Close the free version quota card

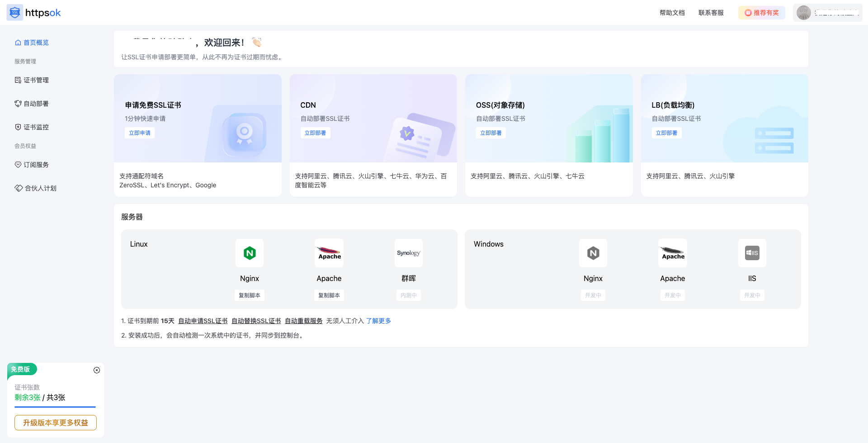97,370
